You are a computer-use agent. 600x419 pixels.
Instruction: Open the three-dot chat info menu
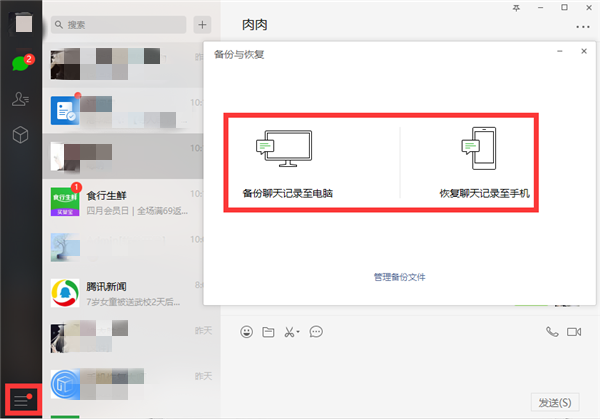[x=582, y=26]
